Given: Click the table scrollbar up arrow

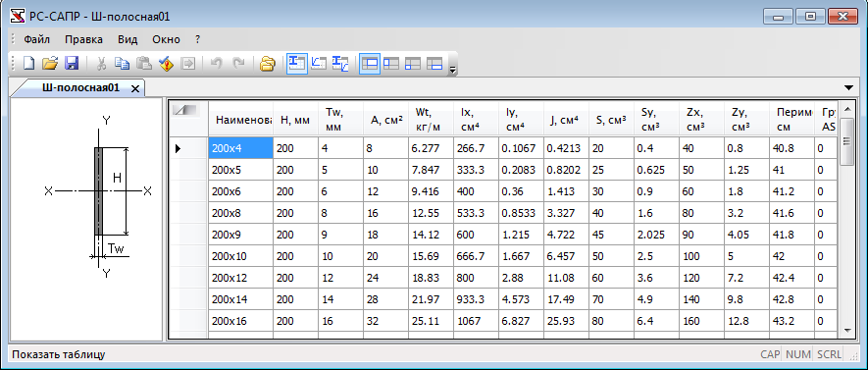Looking at the screenshot, I should [x=846, y=108].
